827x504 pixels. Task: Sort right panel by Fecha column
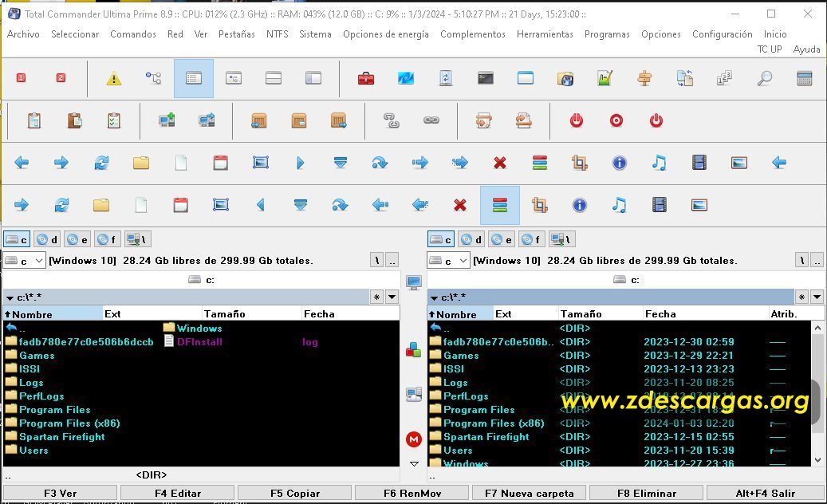pos(706,313)
